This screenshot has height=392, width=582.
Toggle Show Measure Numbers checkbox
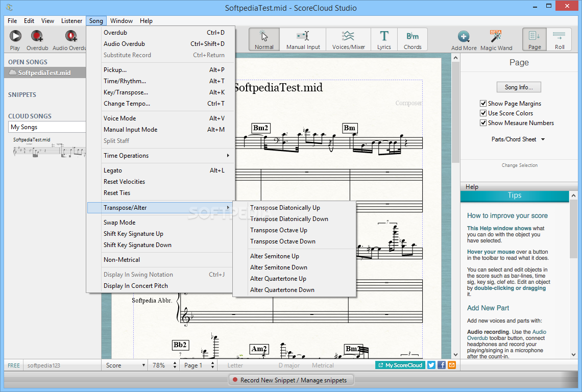tap(483, 123)
